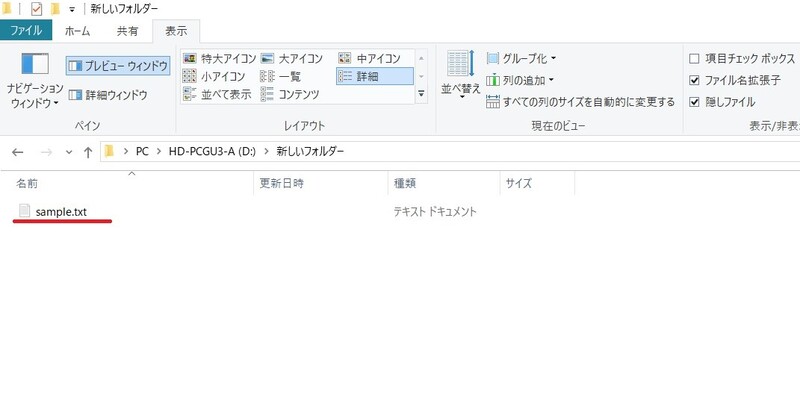Select Medium Icons (中アイコン) layout
This screenshot has width=800, height=418.
[370, 59]
